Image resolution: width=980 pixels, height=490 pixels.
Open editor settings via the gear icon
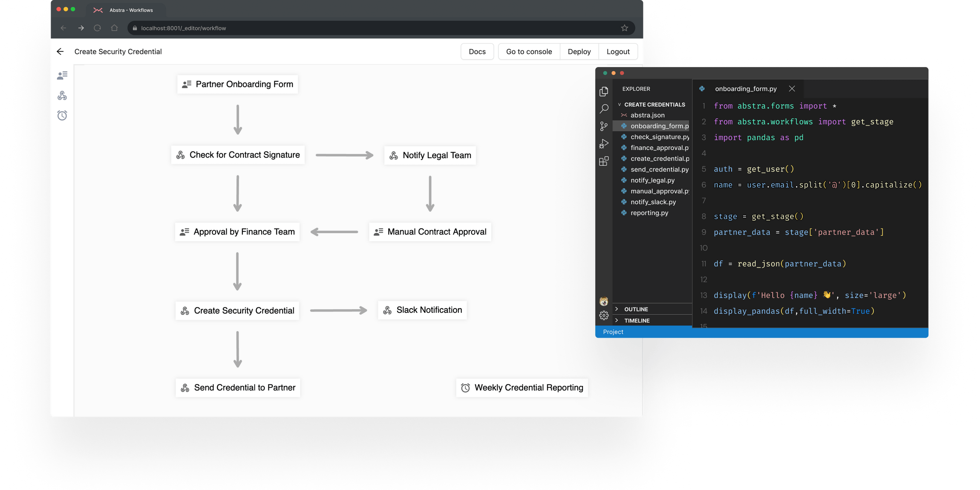[x=604, y=315]
